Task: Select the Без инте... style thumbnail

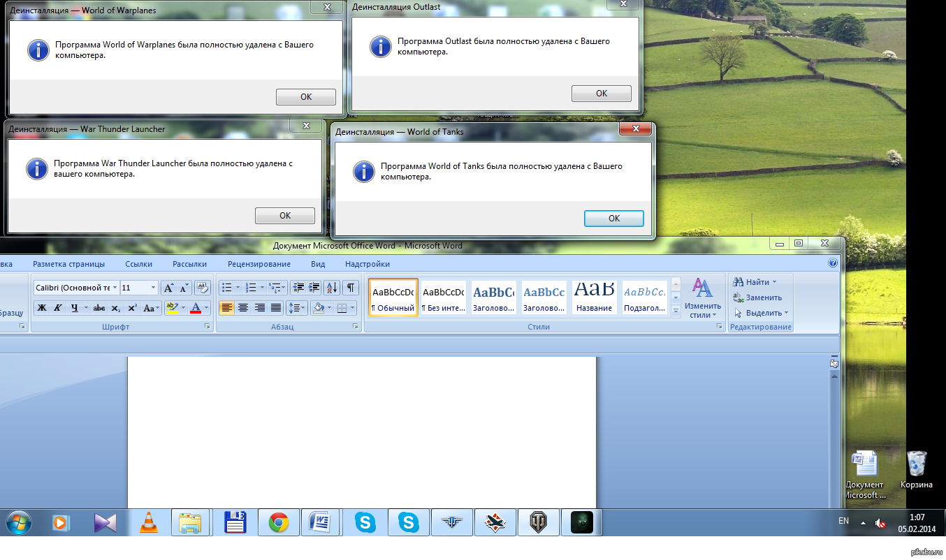Action: (x=444, y=298)
